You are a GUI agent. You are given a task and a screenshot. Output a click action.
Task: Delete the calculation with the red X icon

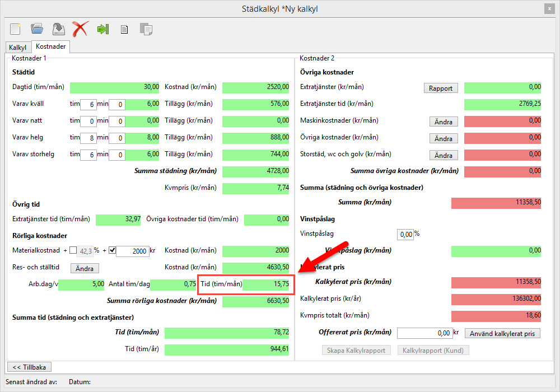[x=80, y=29]
